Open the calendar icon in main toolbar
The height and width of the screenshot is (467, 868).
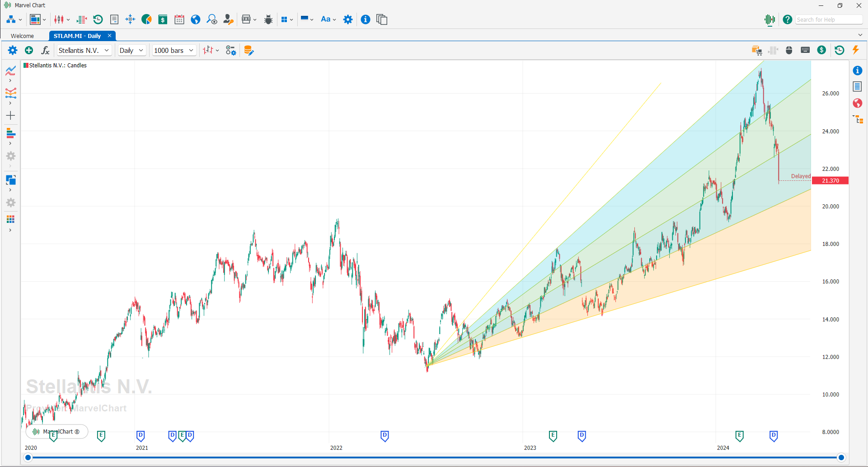tap(179, 19)
